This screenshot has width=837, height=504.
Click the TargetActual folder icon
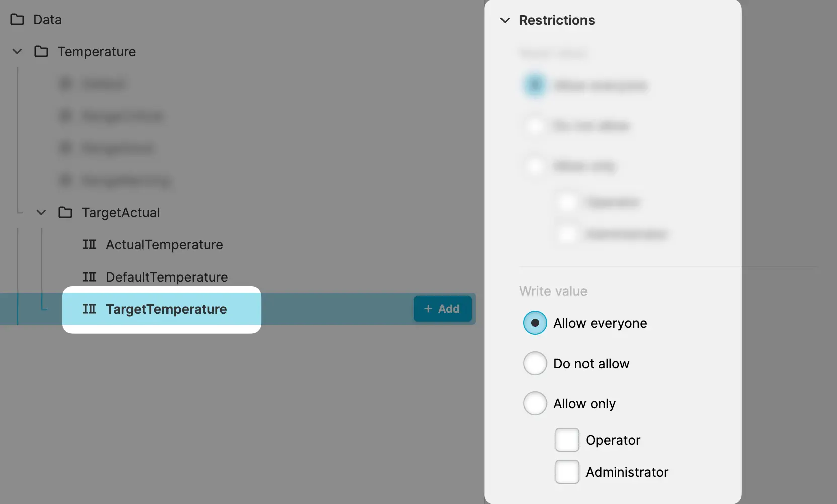tap(65, 213)
